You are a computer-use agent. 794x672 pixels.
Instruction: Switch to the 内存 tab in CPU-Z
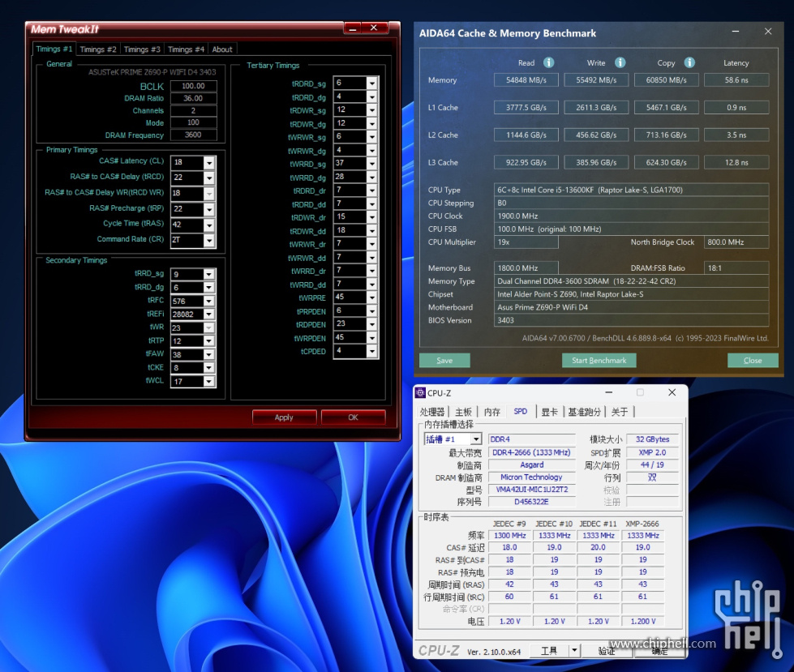point(491,412)
